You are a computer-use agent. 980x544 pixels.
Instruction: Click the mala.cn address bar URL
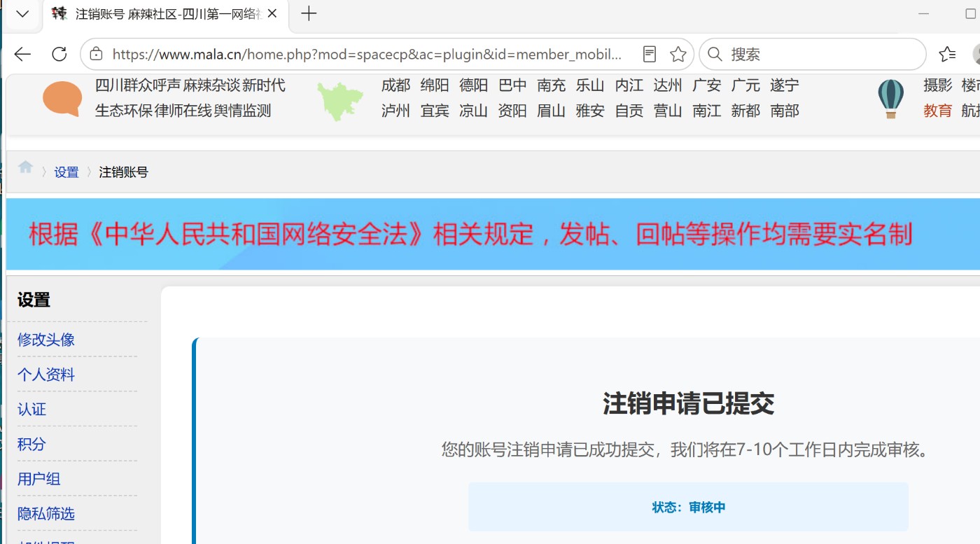click(367, 55)
